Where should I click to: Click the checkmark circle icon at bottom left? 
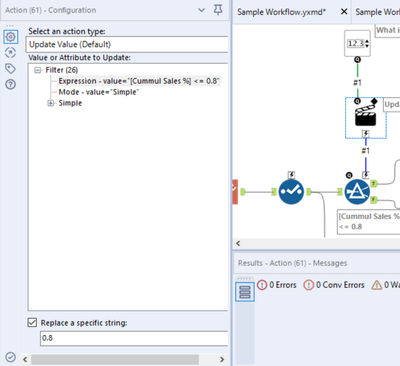click(x=11, y=357)
